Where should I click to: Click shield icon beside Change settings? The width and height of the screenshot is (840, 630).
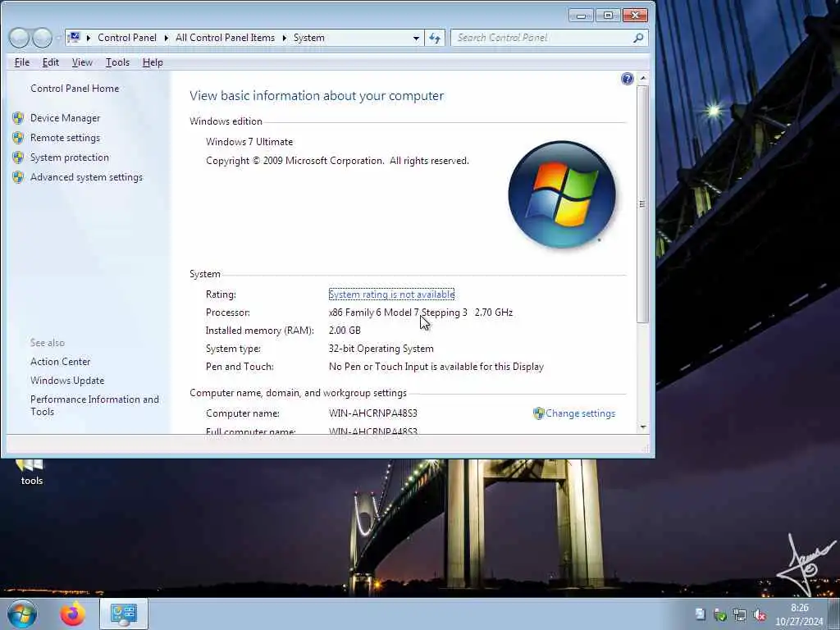(538, 413)
